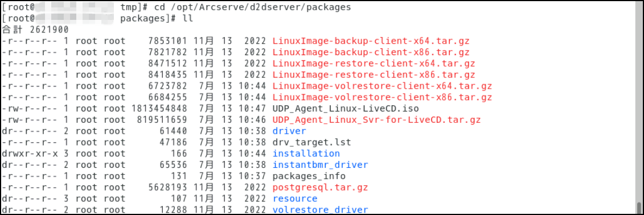The width and height of the screenshot is (644, 215).
Task: Click the terminal vertical scrollbar thumb
Action: tap(639, 207)
